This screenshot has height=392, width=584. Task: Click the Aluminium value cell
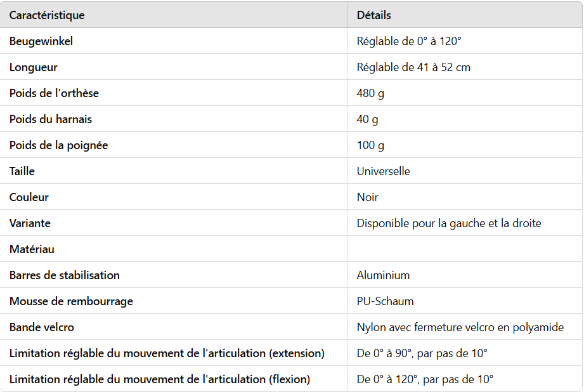383,275
